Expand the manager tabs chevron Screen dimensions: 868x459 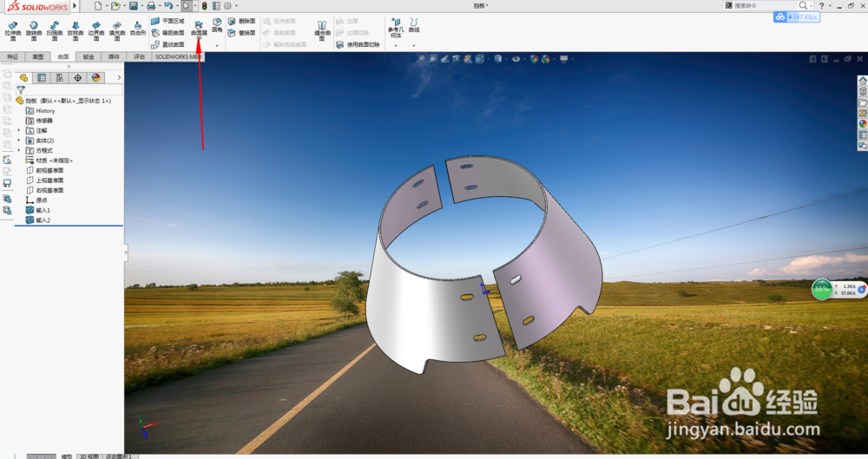point(119,78)
